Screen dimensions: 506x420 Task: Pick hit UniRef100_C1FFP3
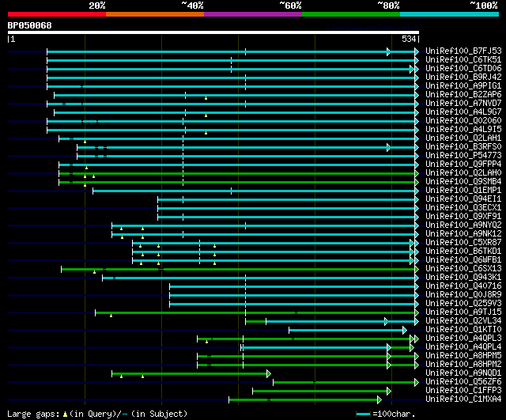pyautogui.click(x=463, y=391)
